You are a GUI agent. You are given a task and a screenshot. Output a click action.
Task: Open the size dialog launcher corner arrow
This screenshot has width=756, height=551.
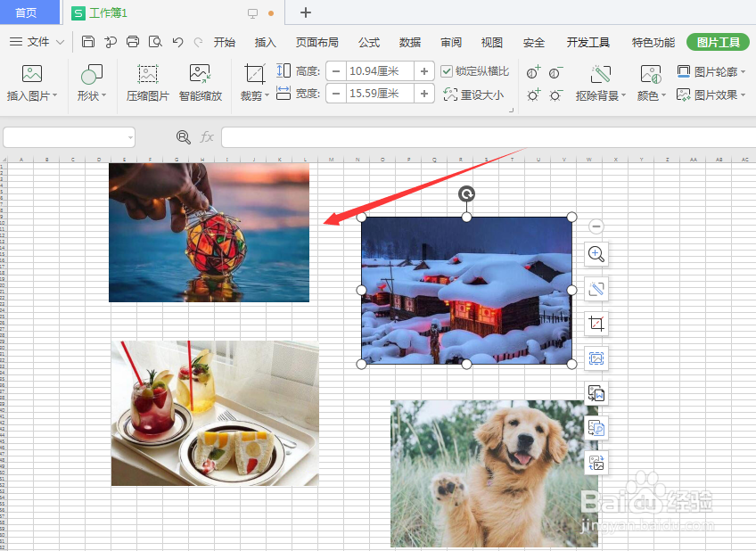511,111
